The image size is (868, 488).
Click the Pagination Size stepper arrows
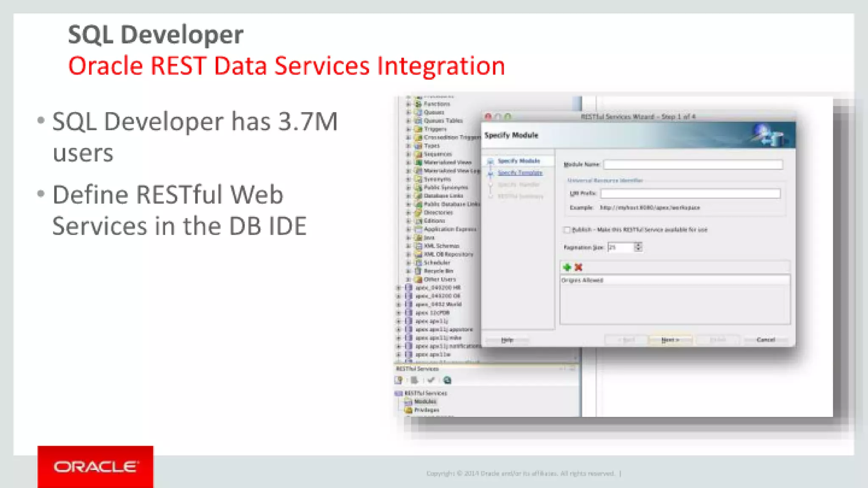[x=638, y=247]
